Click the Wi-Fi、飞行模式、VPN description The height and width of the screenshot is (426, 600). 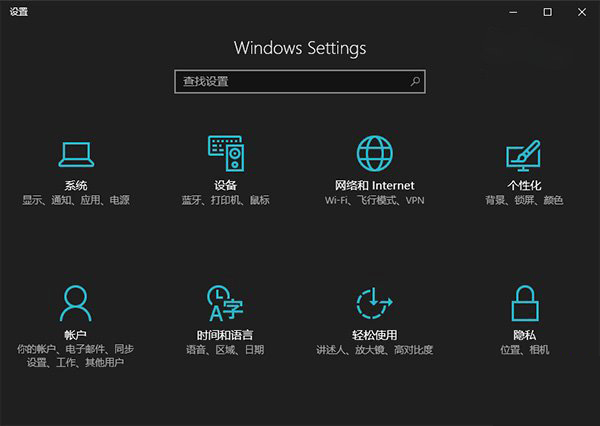point(375,200)
